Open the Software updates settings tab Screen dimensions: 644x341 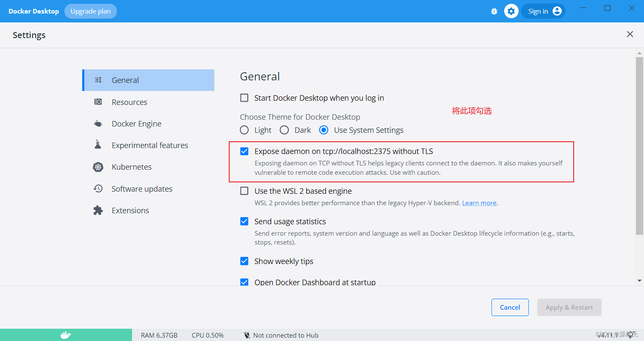coord(142,189)
